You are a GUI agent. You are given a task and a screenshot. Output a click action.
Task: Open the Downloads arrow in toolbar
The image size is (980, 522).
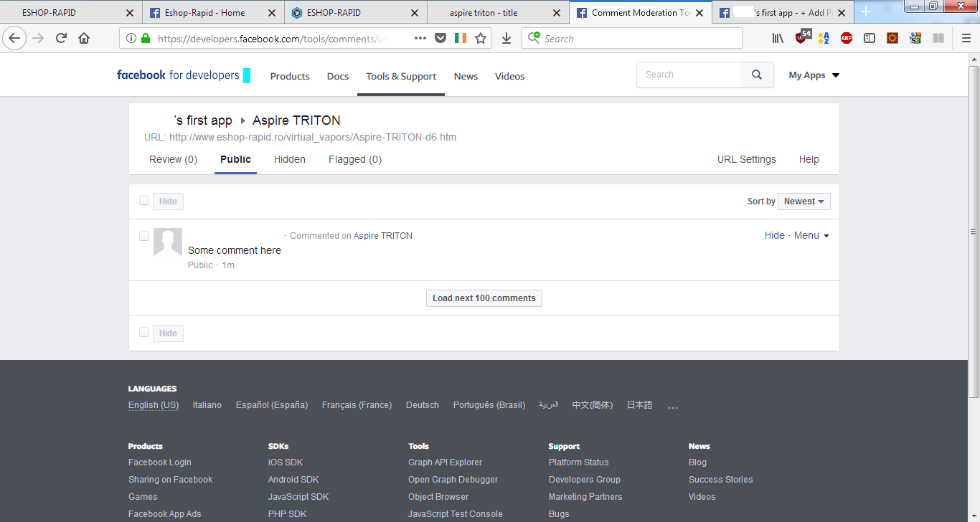507,39
